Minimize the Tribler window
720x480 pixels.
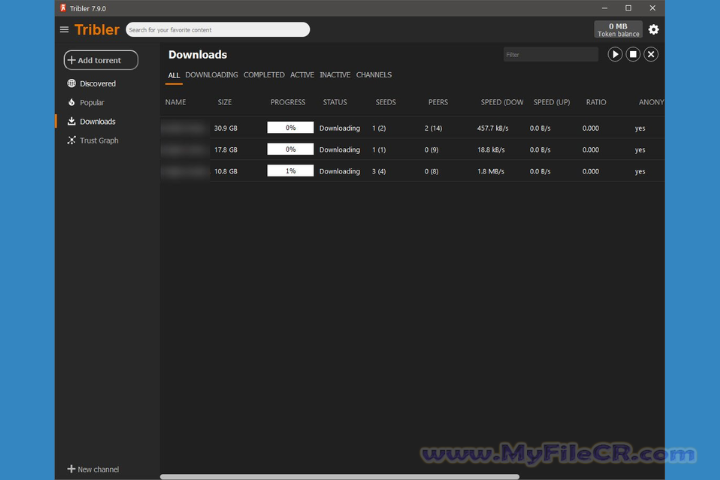coord(604,8)
